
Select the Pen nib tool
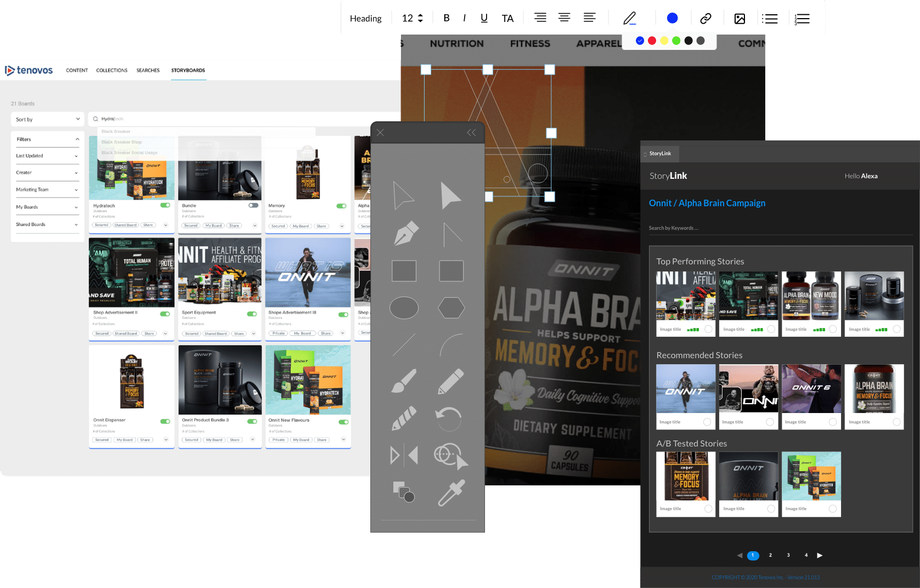(405, 234)
